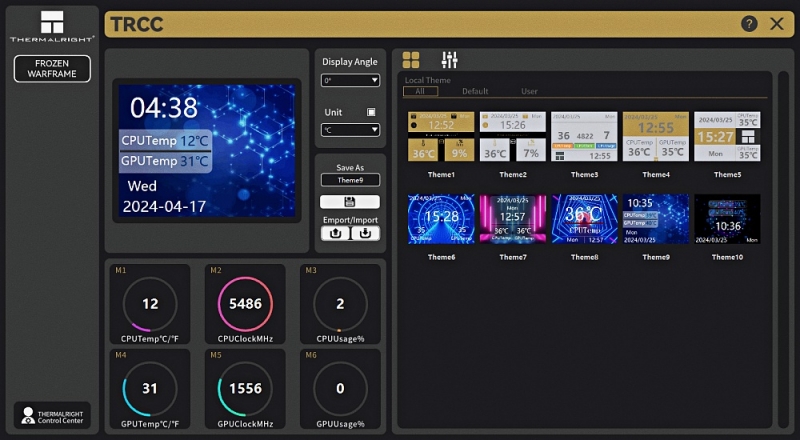Click the M2 CPUClockMHz gauge

245,304
